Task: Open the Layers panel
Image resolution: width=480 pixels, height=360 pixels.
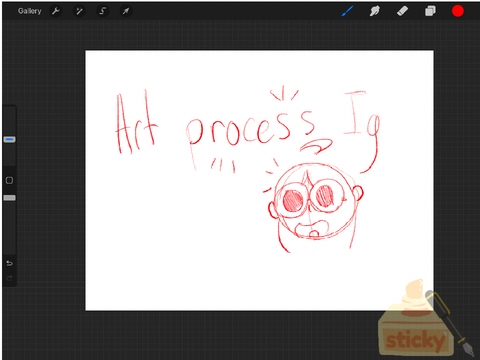Action: tap(430, 11)
